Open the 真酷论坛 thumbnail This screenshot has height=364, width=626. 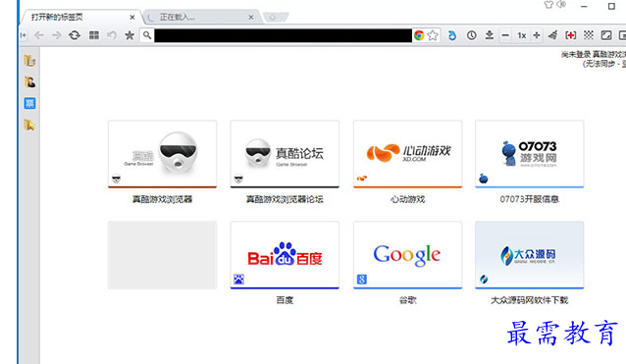[285, 154]
